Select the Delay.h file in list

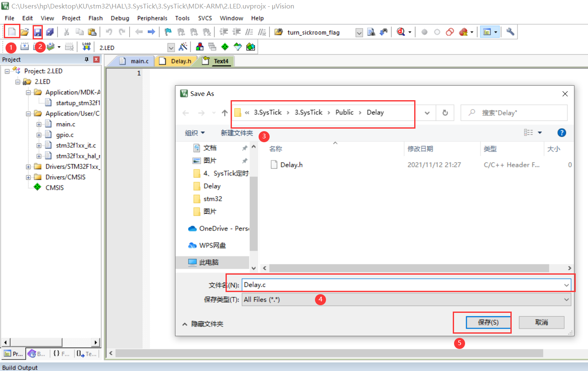click(291, 165)
